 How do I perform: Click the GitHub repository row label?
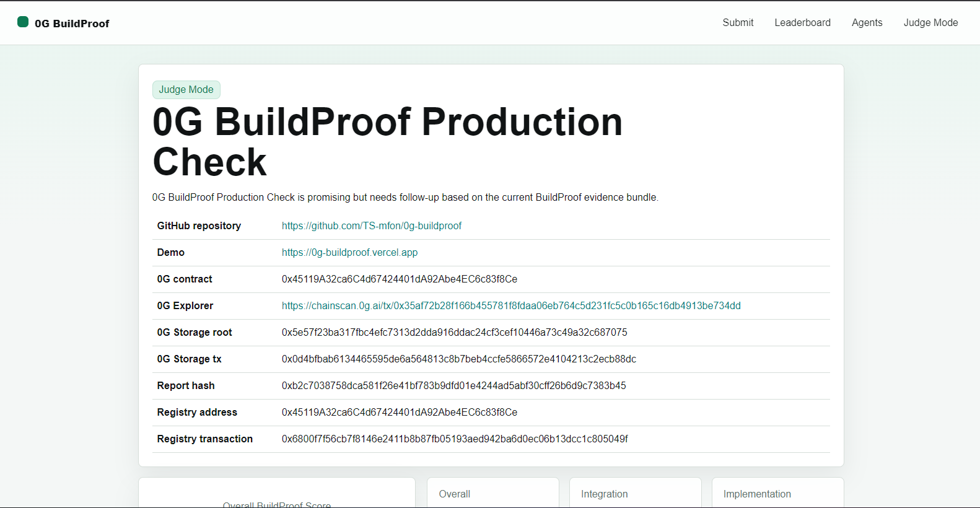click(x=199, y=226)
